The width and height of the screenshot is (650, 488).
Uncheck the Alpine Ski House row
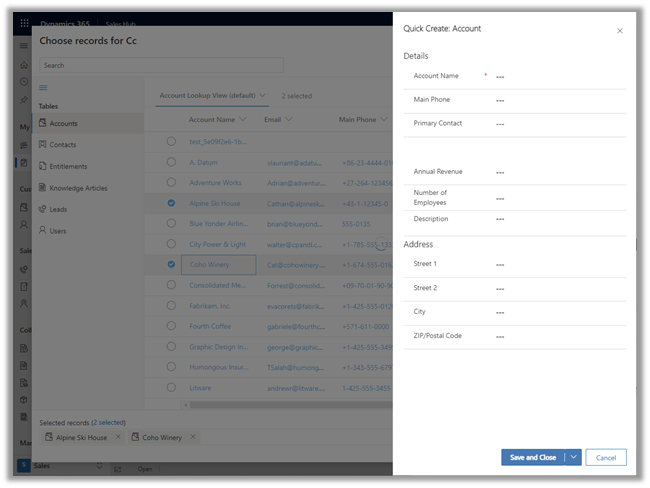(x=171, y=202)
